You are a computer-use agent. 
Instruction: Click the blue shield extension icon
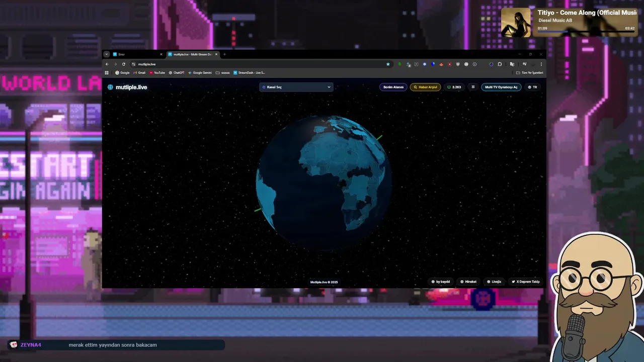[x=433, y=64]
